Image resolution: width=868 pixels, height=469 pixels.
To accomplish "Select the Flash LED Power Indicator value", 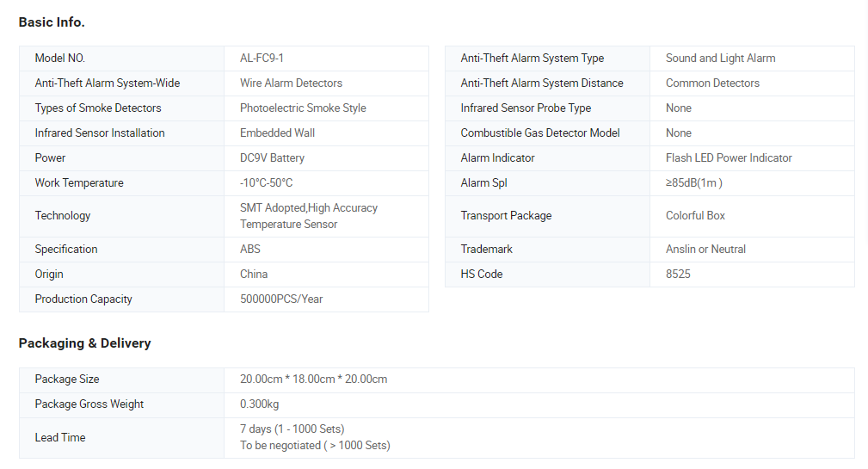I will tap(729, 158).
